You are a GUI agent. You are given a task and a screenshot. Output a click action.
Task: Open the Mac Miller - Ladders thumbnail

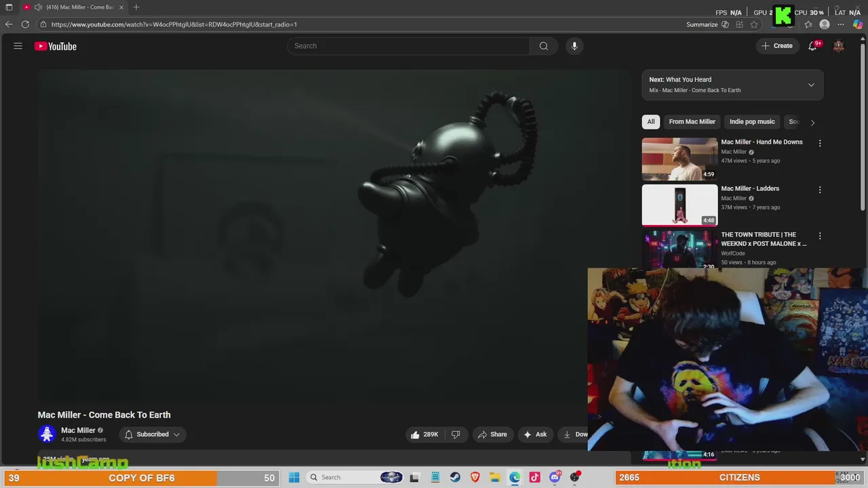679,205
